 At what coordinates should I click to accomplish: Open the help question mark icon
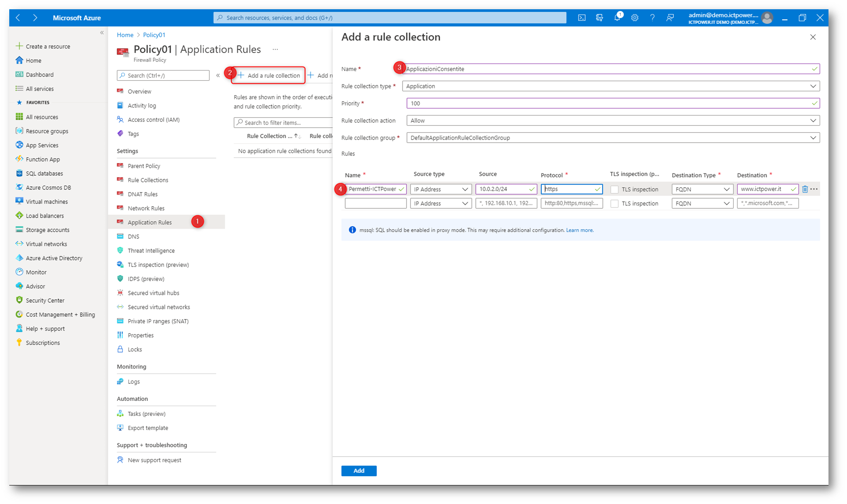click(652, 18)
